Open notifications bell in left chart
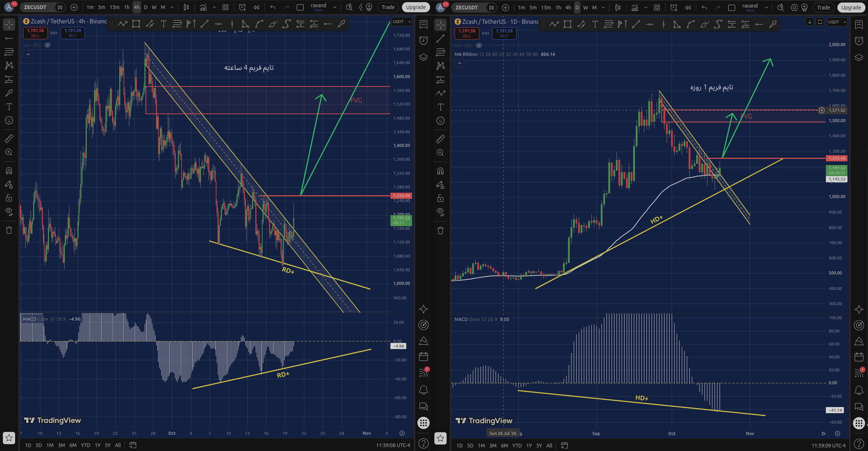868x451 pixels. click(x=424, y=390)
